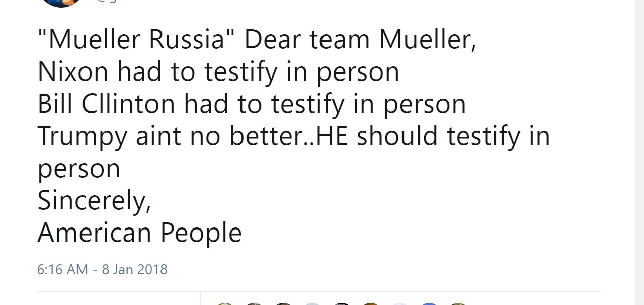This screenshot has height=305, width=644.
Task: Open the second liker avatar in the row
Action: pyautogui.click(x=255, y=303)
